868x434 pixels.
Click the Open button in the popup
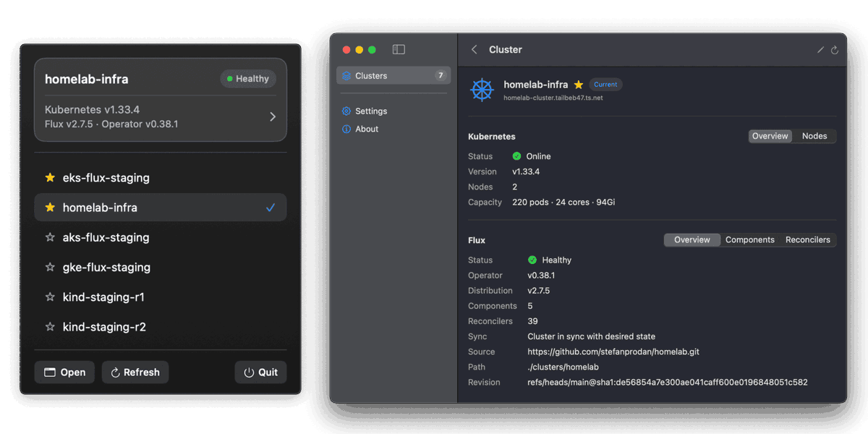coord(65,373)
